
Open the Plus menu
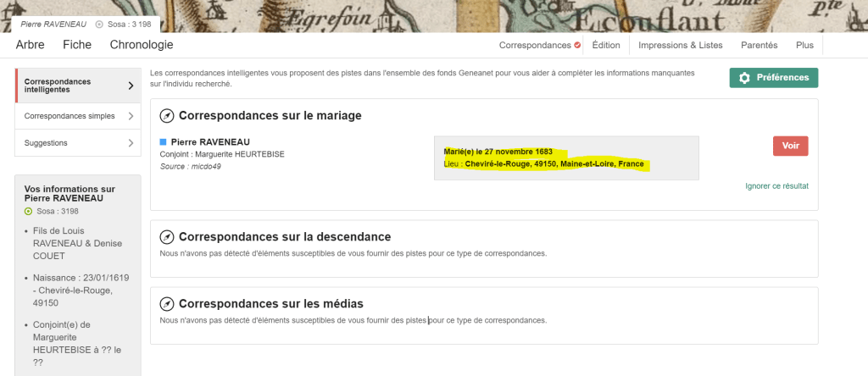[804, 45]
